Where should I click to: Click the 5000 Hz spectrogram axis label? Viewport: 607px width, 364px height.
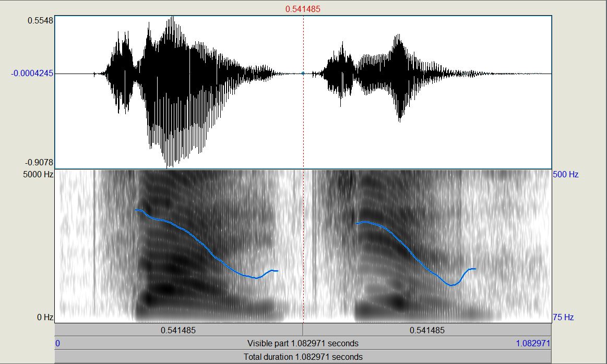[x=38, y=174]
